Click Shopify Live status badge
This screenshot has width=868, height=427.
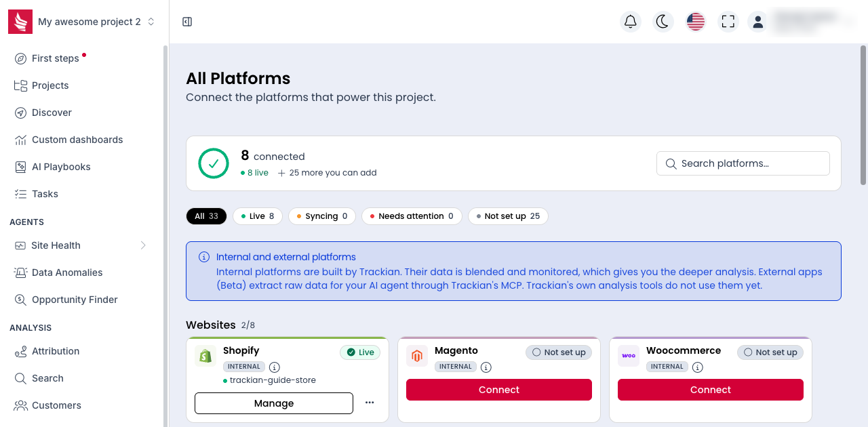coord(360,352)
